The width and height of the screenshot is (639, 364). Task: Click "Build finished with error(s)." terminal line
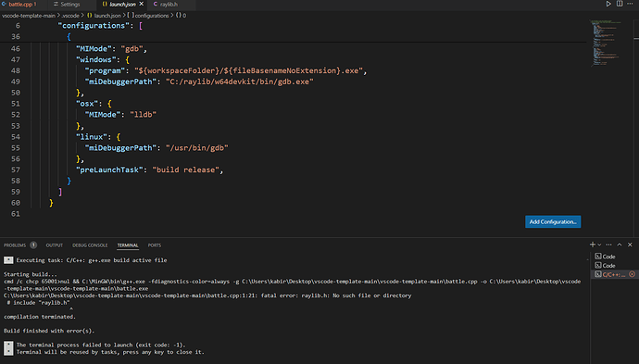coord(49,331)
